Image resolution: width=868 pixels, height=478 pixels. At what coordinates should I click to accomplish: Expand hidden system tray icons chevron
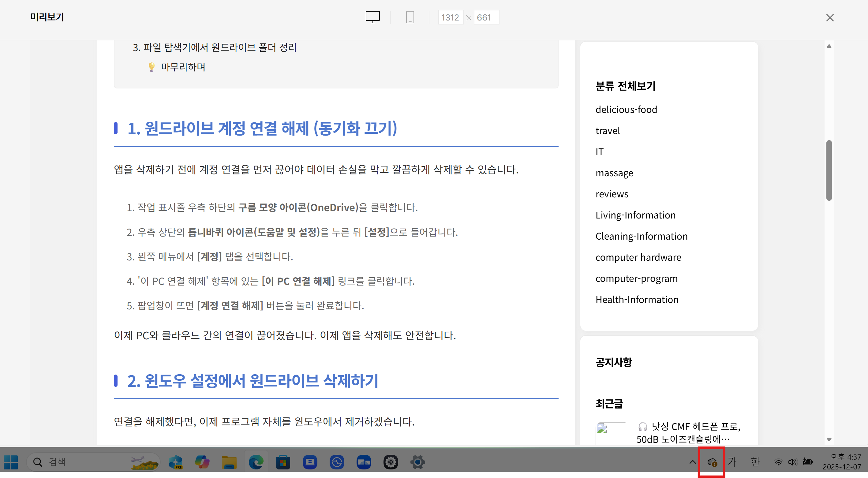692,462
